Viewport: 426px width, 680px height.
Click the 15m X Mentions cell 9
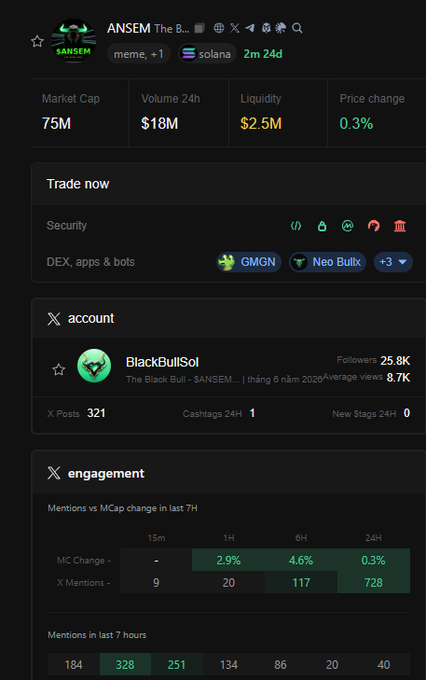click(x=156, y=582)
